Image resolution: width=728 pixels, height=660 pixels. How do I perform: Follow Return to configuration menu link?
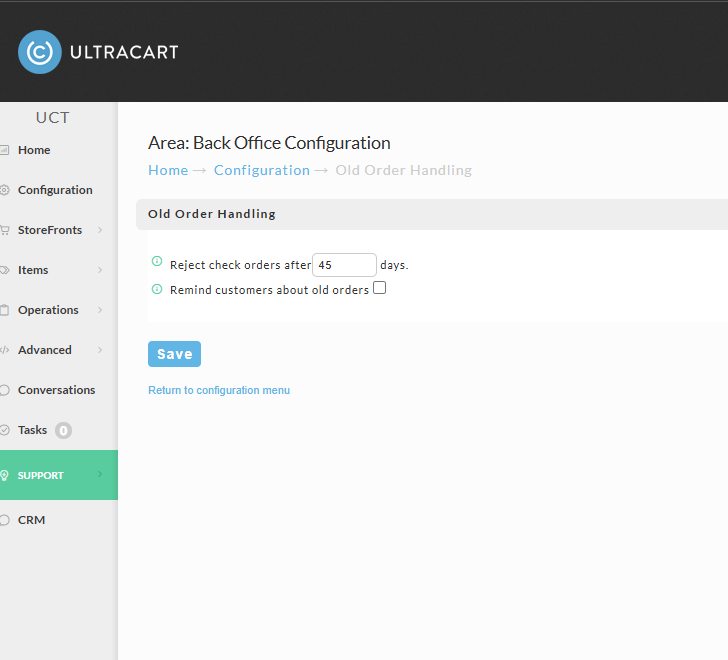click(x=219, y=390)
